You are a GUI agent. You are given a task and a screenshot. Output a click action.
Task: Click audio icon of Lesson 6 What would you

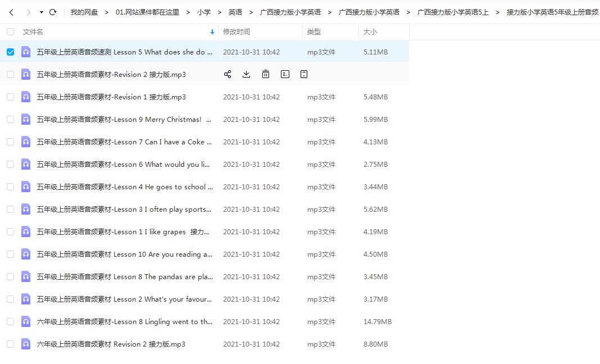tap(26, 164)
